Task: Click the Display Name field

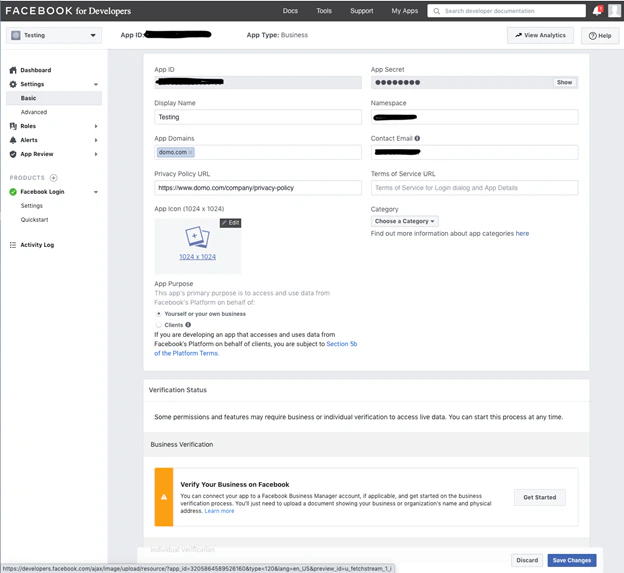Action: [x=258, y=117]
